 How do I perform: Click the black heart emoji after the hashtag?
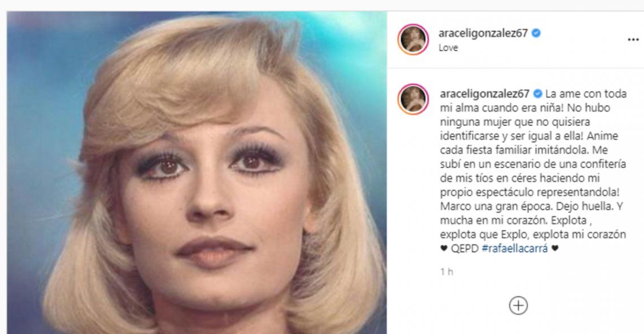point(555,248)
